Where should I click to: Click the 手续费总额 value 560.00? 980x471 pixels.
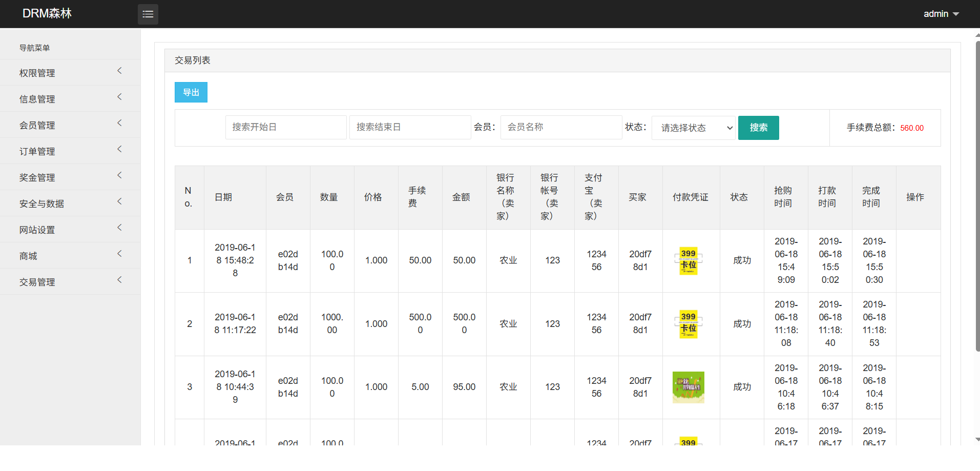click(x=912, y=128)
